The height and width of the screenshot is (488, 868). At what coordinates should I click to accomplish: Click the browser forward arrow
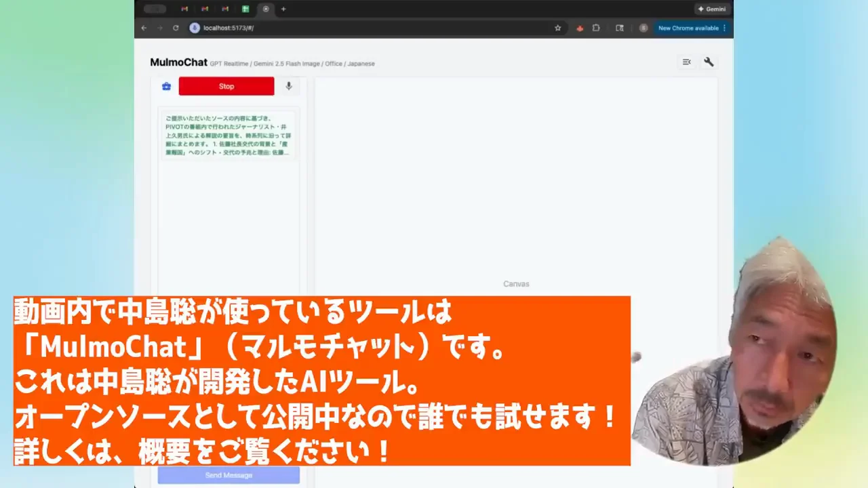[x=160, y=28]
